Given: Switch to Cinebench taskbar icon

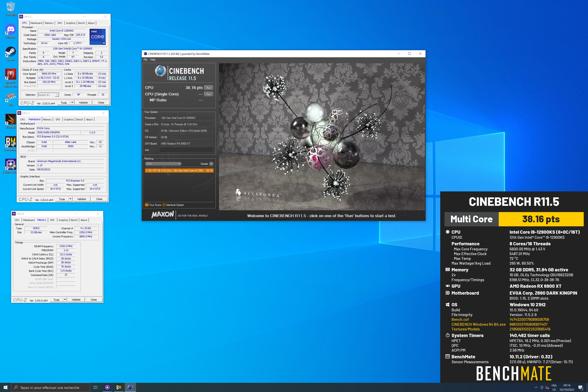Looking at the screenshot, I should (130, 387).
